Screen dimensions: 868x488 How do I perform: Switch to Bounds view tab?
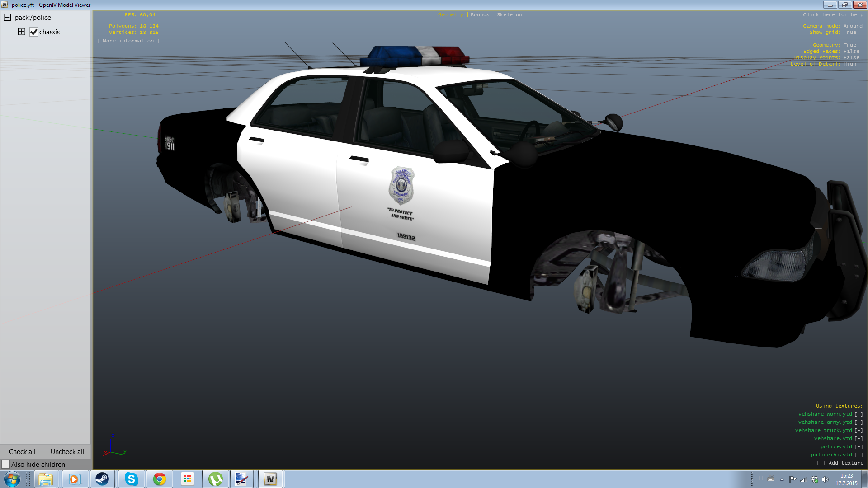(x=480, y=14)
